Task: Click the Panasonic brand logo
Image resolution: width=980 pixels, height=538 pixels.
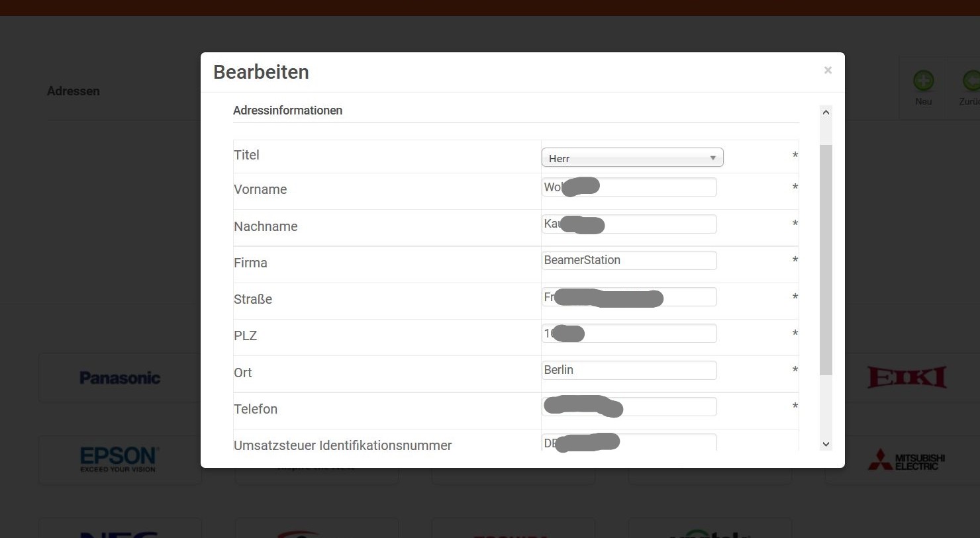Action: 120,378
